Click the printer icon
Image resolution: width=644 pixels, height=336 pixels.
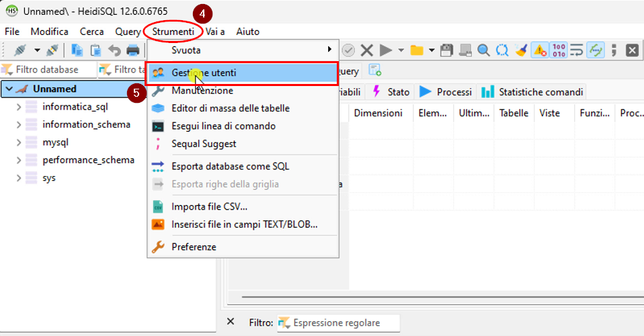click(x=132, y=50)
